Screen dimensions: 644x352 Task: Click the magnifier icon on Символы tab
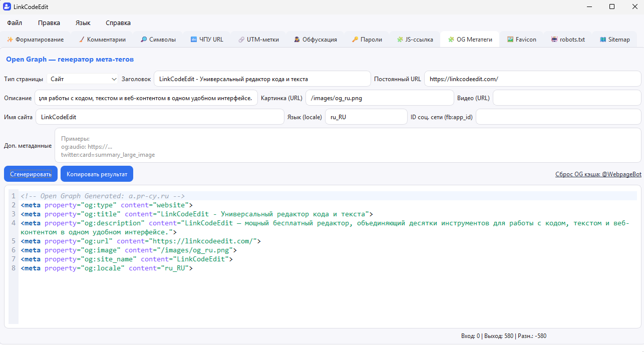[144, 40]
